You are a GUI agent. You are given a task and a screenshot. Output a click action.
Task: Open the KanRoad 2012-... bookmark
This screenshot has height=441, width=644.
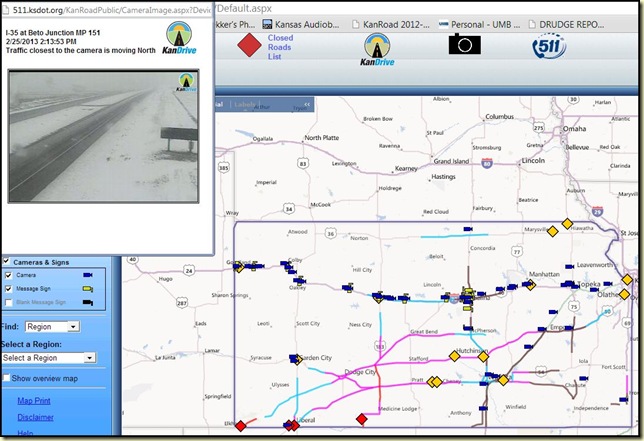(x=391, y=25)
